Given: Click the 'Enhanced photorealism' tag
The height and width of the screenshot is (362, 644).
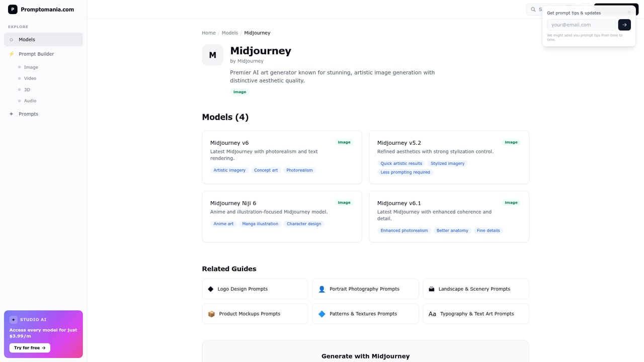Looking at the screenshot, I should click(x=405, y=231).
